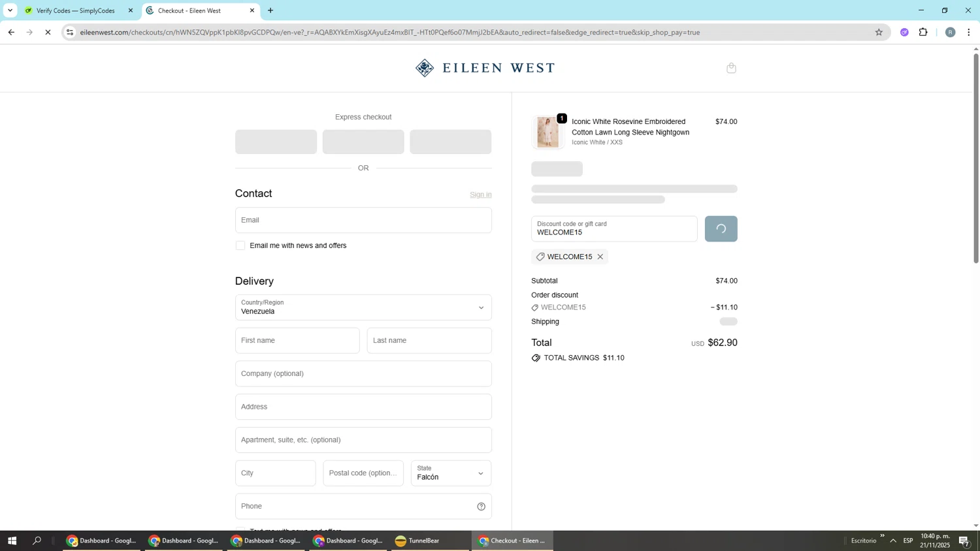Switch to the Checkout Eileen West tab

201,10
